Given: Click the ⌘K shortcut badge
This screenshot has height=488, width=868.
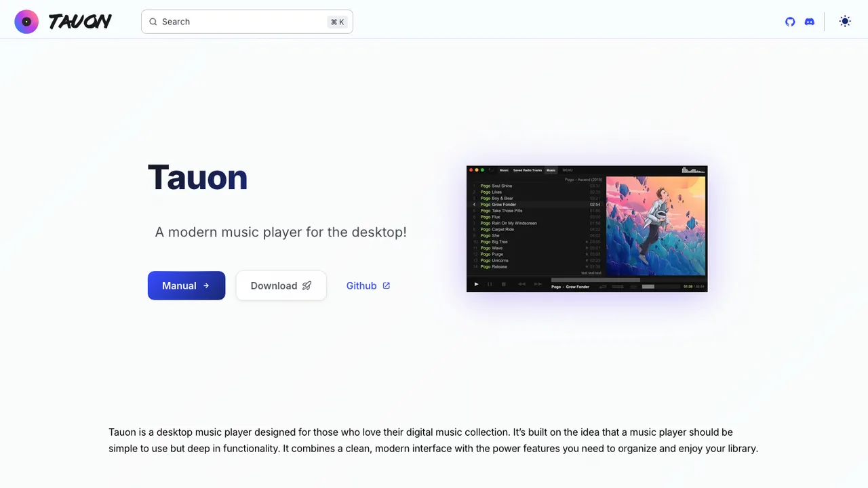Looking at the screenshot, I should (337, 22).
